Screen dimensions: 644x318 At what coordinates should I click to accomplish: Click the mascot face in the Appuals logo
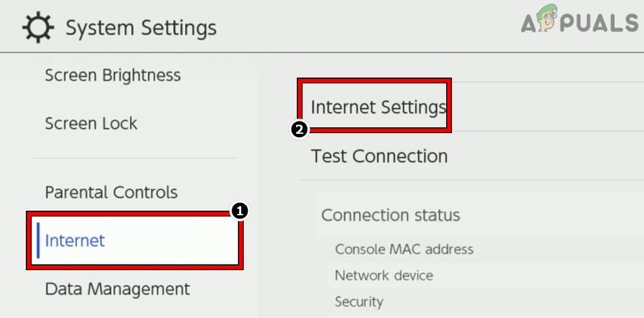pyautogui.click(x=548, y=20)
